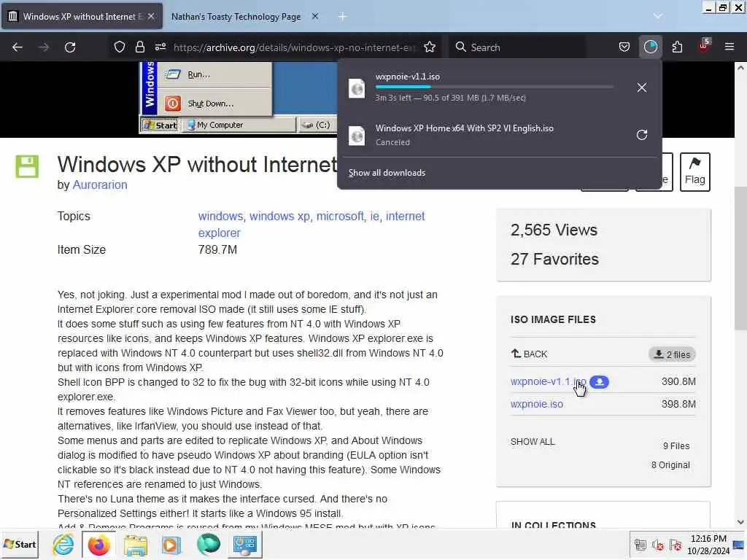Click the 2,565 Views text
This screenshot has height=560, width=747.
pos(554,230)
